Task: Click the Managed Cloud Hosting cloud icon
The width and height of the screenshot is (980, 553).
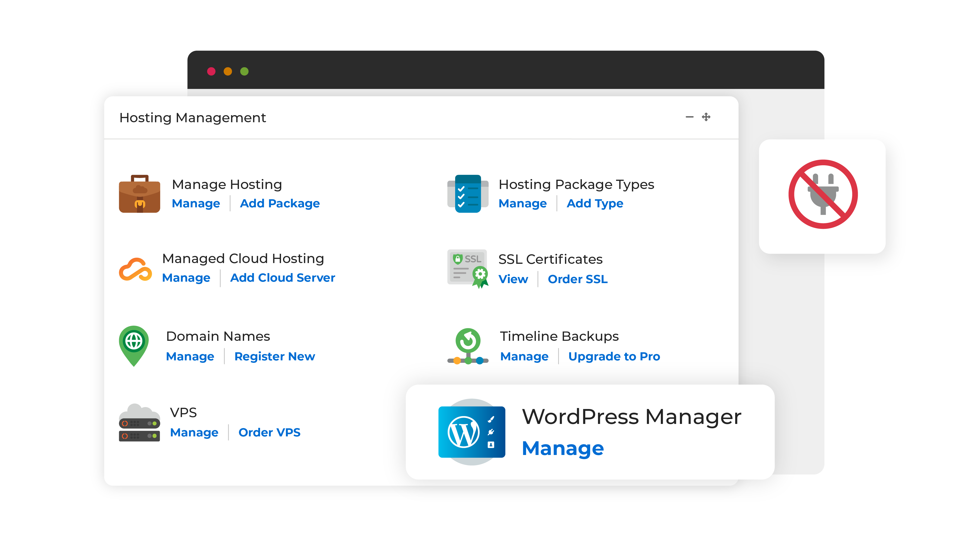Action: [x=135, y=269]
